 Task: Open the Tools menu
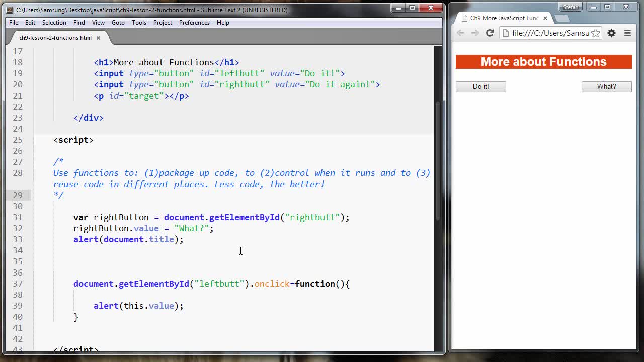tap(139, 23)
